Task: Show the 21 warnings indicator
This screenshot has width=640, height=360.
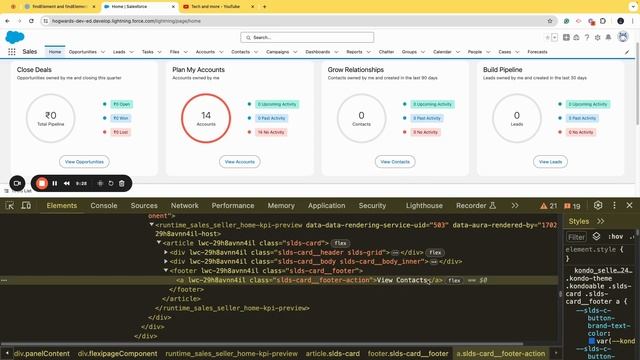Action: 549,206
